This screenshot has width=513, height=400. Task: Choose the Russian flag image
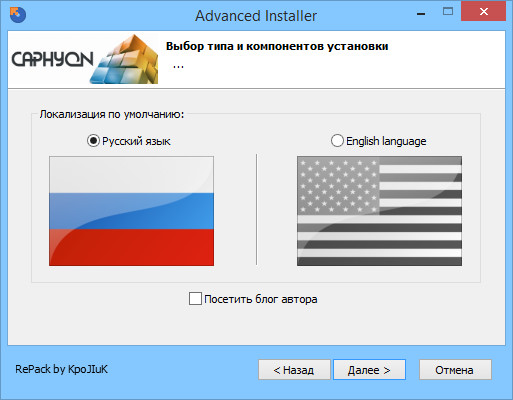pyautogui.click(x=131, y=211)
